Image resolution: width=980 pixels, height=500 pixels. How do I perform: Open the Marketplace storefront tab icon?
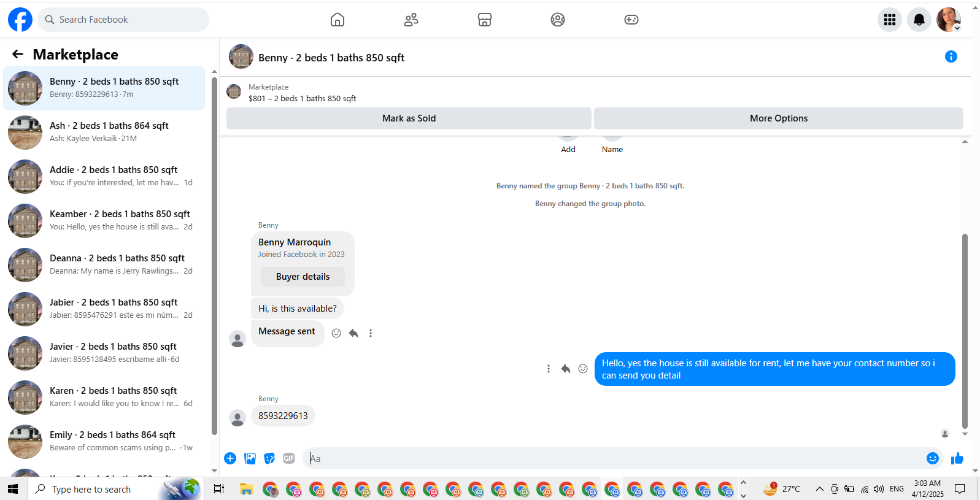tap(485, 20)
